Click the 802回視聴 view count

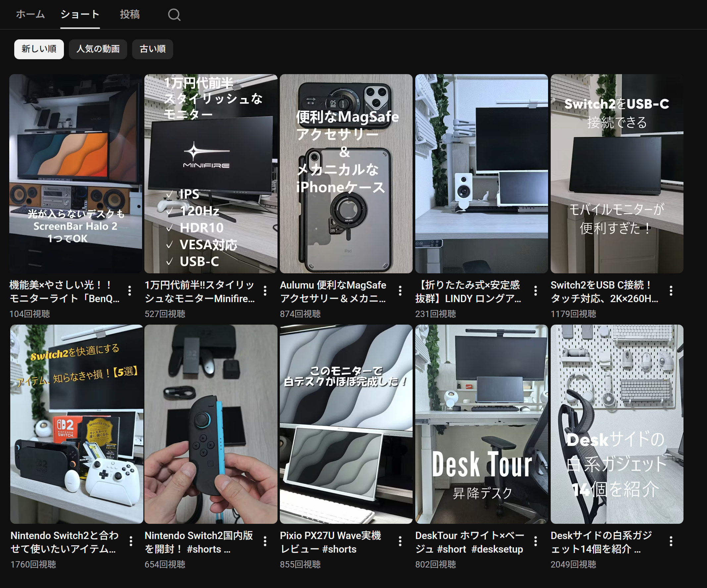[x=436, y=565]
